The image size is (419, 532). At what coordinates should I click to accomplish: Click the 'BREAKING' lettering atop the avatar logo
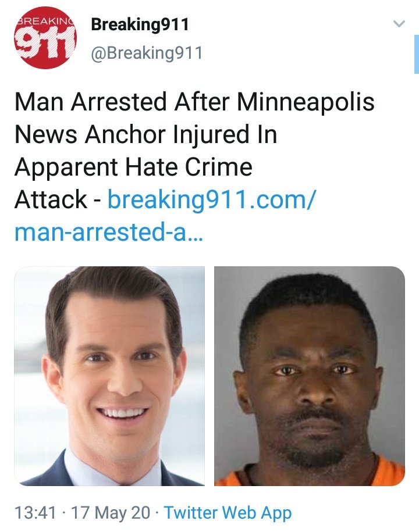(x=46, y=21)
